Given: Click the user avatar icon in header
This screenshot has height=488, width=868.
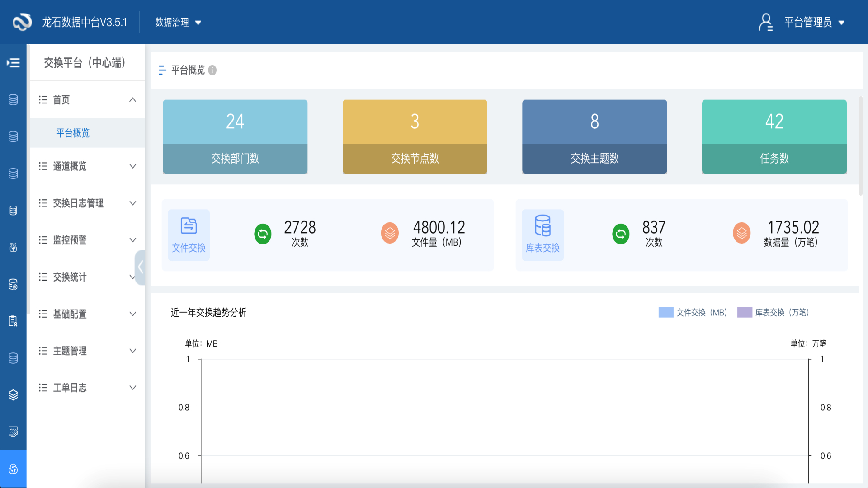Looking at the screenshot, I should [765, 22].
